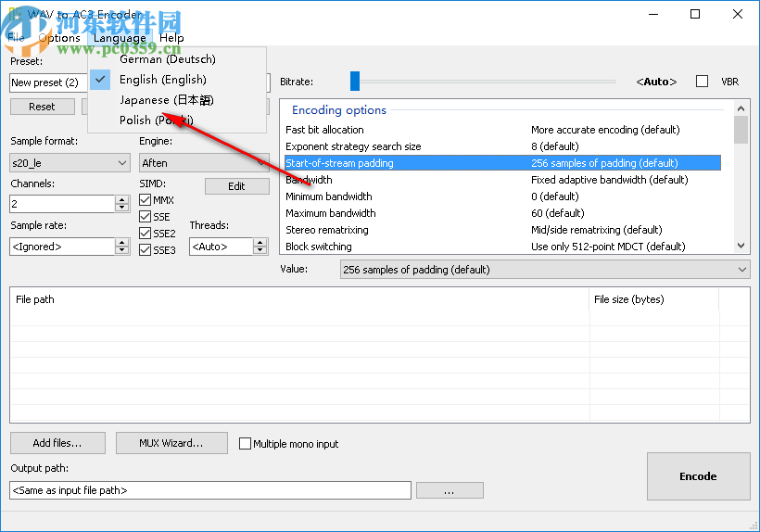Click the Bitrate slider handle

(x=355, y=82)
